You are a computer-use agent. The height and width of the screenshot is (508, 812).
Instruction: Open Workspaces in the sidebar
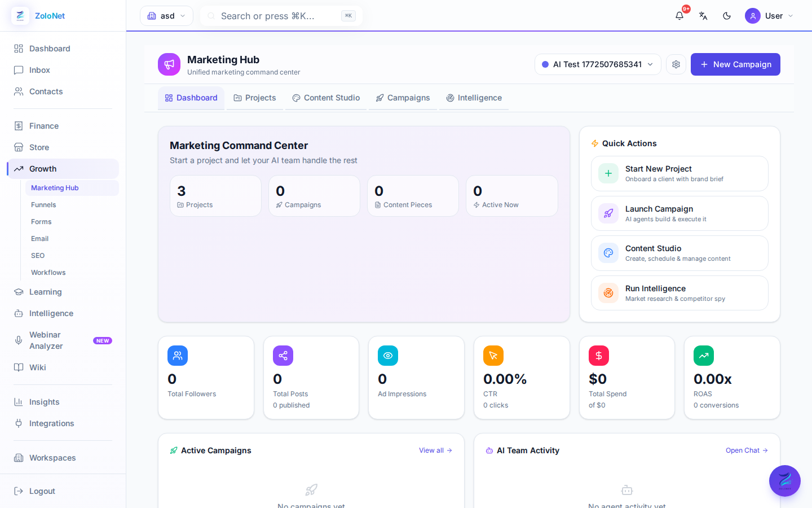tap(63, 458)
